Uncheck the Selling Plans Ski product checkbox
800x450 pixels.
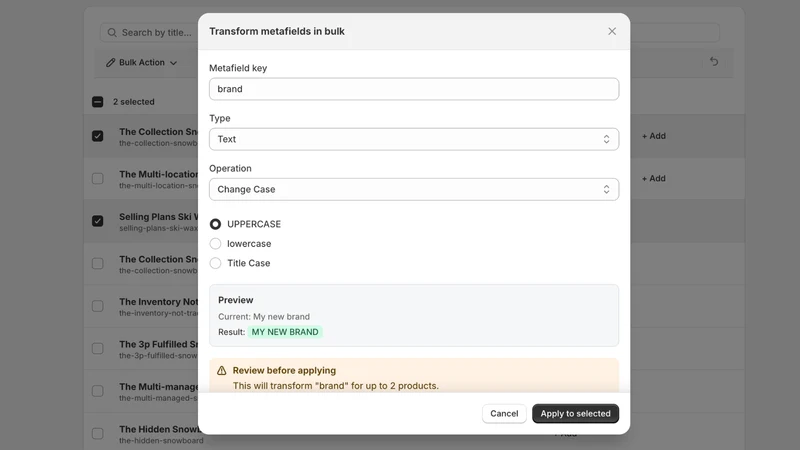(x=97, y=221)
